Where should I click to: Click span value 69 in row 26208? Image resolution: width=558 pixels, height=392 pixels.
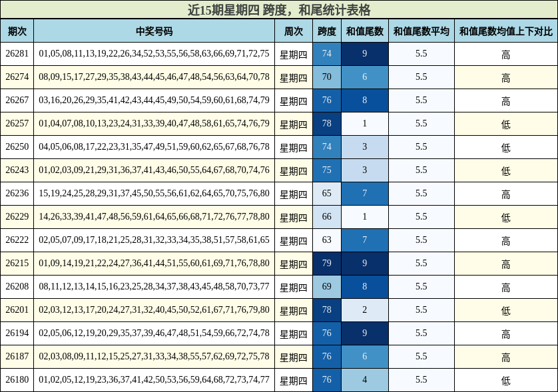click(x=327, y=287)
